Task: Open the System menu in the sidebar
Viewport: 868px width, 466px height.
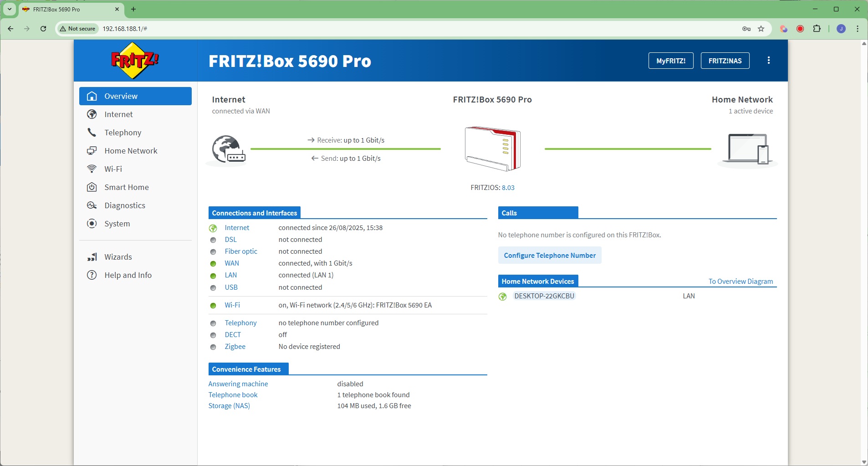Action: [135, 224]
